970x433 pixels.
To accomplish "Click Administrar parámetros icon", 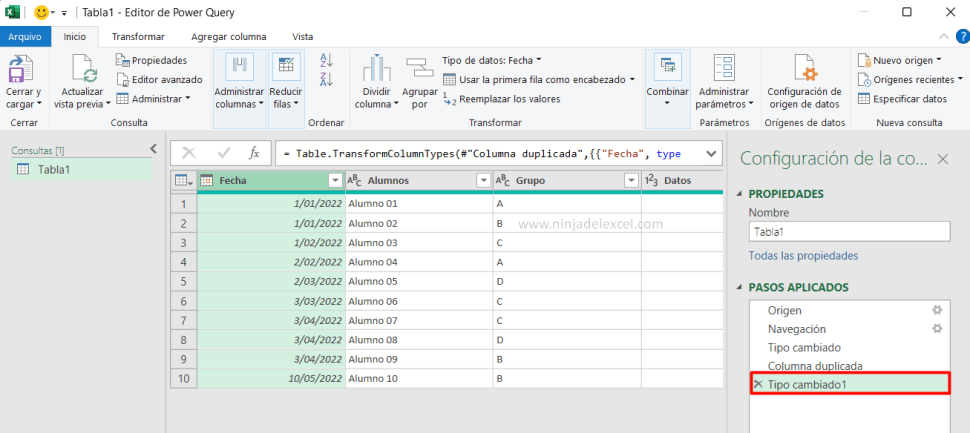I will click(x=724, y=68).
